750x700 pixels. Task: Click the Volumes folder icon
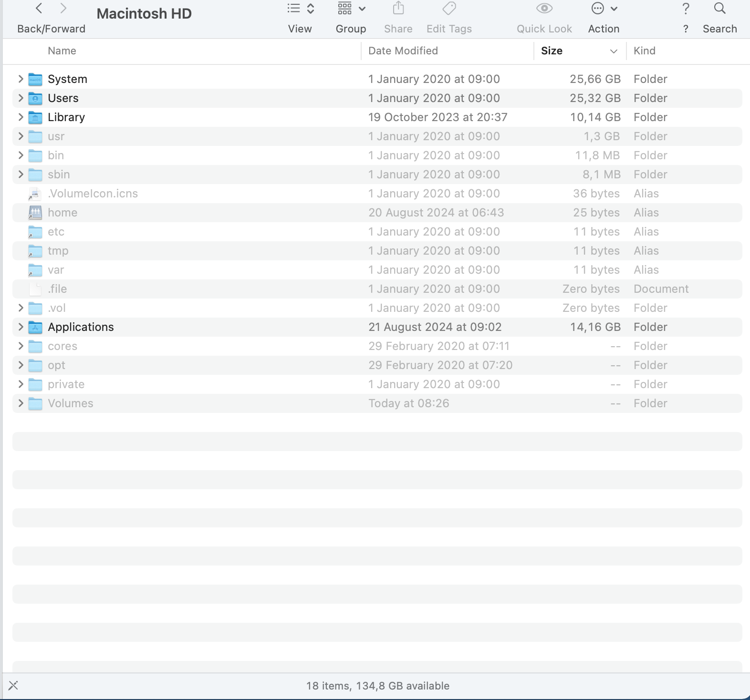point(35,403)
